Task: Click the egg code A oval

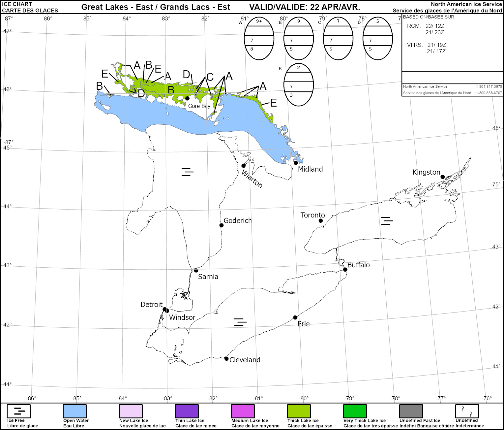Action: point(259,38)
